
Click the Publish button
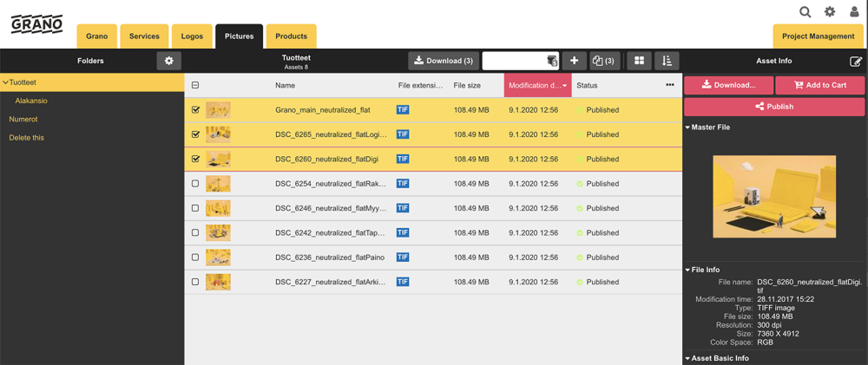pyautogui.click(x=774, y=107)
